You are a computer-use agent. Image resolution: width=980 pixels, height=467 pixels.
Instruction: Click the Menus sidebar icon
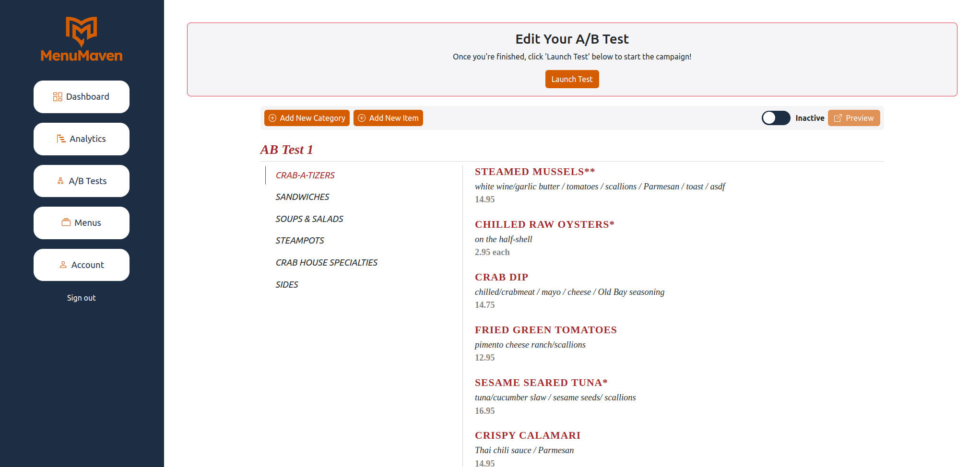66,222
